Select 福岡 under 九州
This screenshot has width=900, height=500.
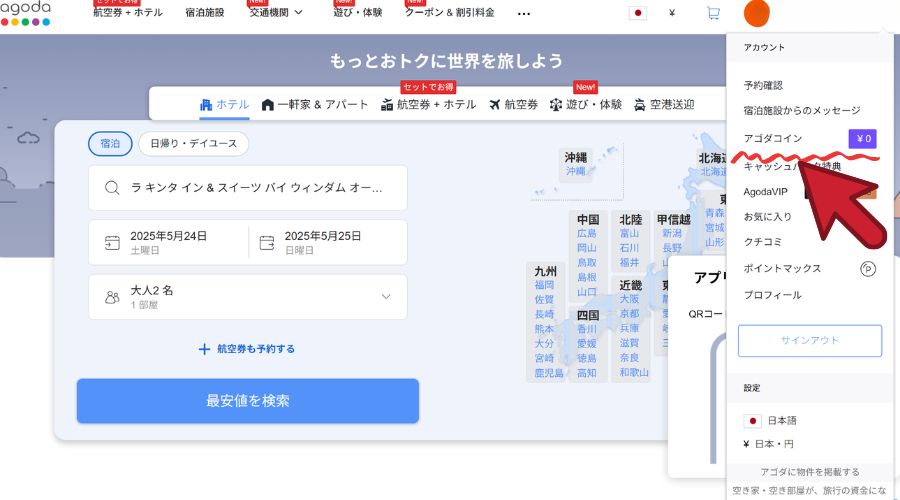tap(544, 285)
